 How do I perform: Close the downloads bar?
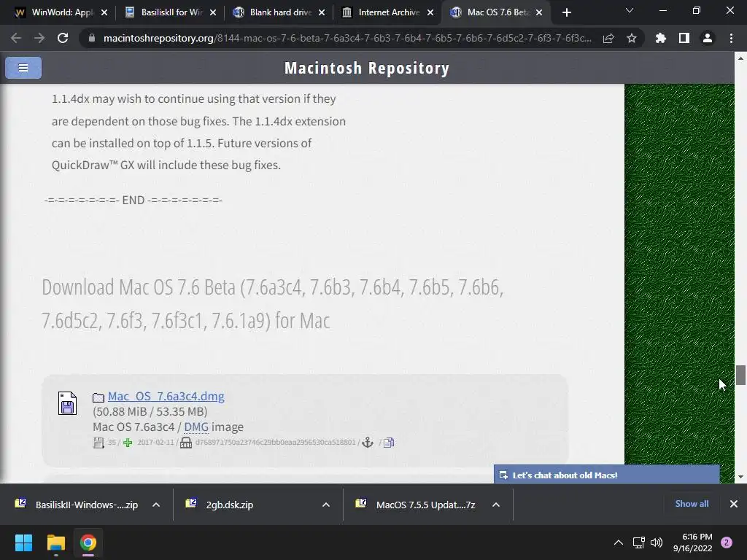tap(734, 504)
